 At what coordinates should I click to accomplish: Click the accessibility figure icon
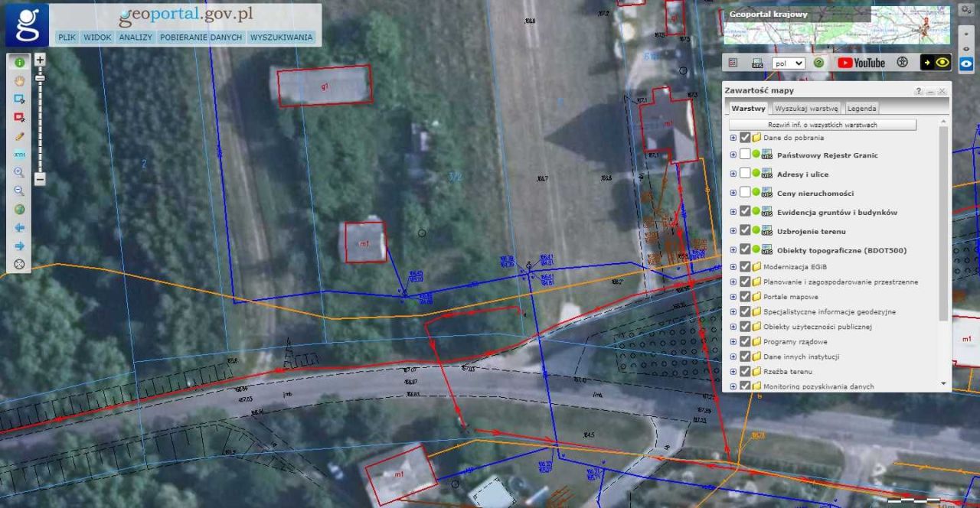click(x=903, y=63)
